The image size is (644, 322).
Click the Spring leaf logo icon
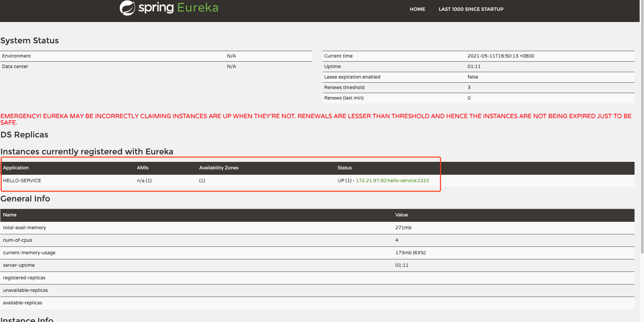[x=127, y=8]
